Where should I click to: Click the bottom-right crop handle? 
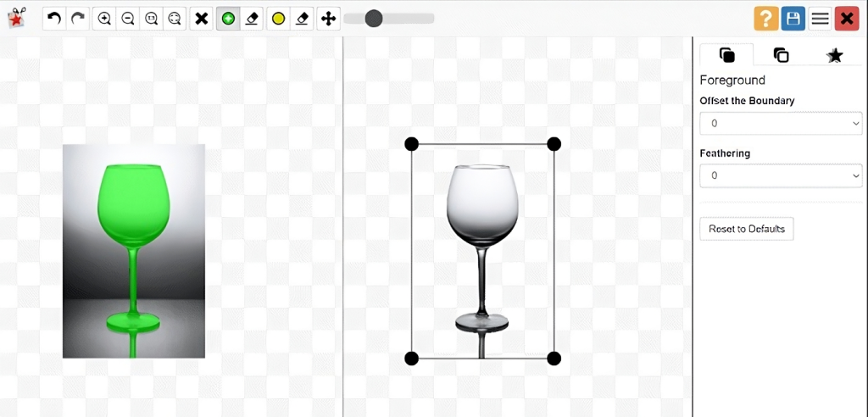click(x=554, y=359)
